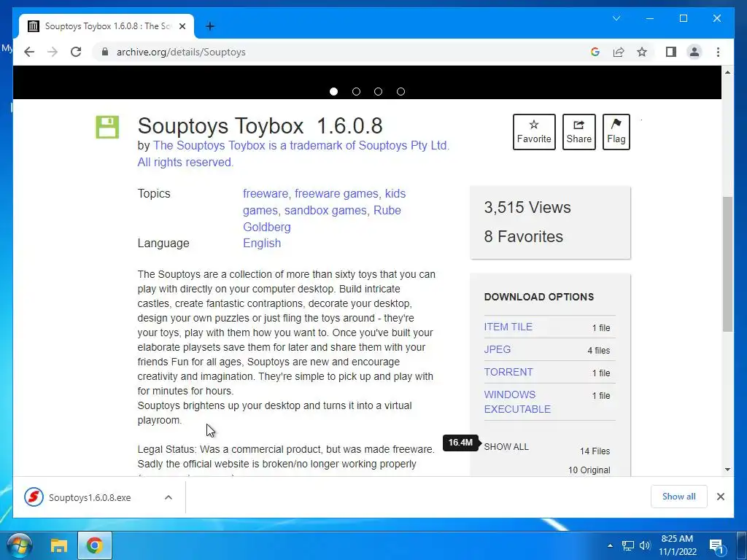
Task: Favorite this item
Action: point(534,132)
